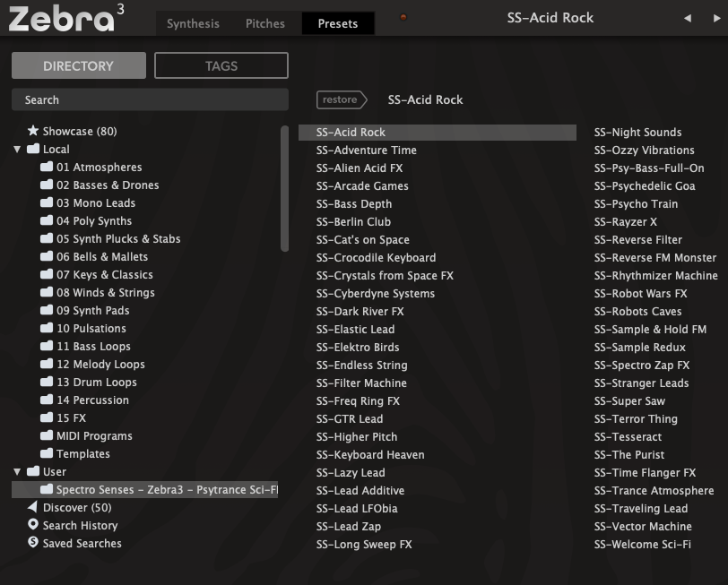The image size is (728, 585).
Task: Select the SS-Acid Rock preset row
Action: (438, 133)
